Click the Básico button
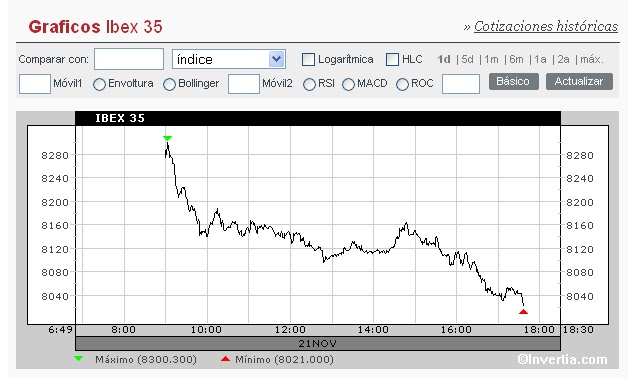 [513, 81]
